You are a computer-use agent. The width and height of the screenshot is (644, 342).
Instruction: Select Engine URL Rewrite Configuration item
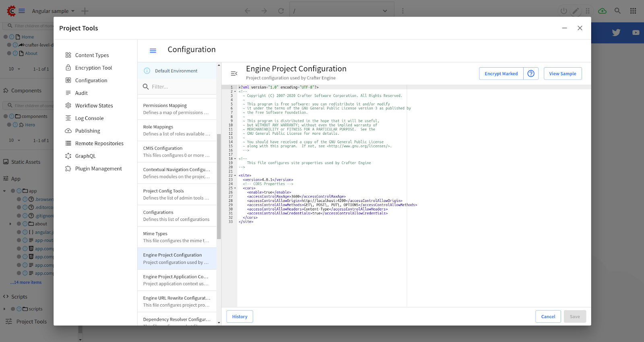point(177,301)
